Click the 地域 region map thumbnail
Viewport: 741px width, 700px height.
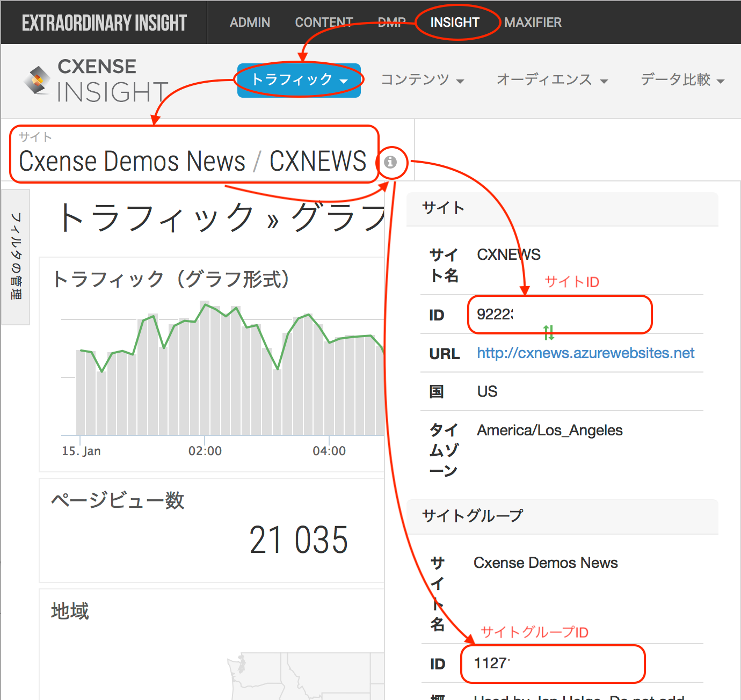pyautogui.click(x=306, y=676)
